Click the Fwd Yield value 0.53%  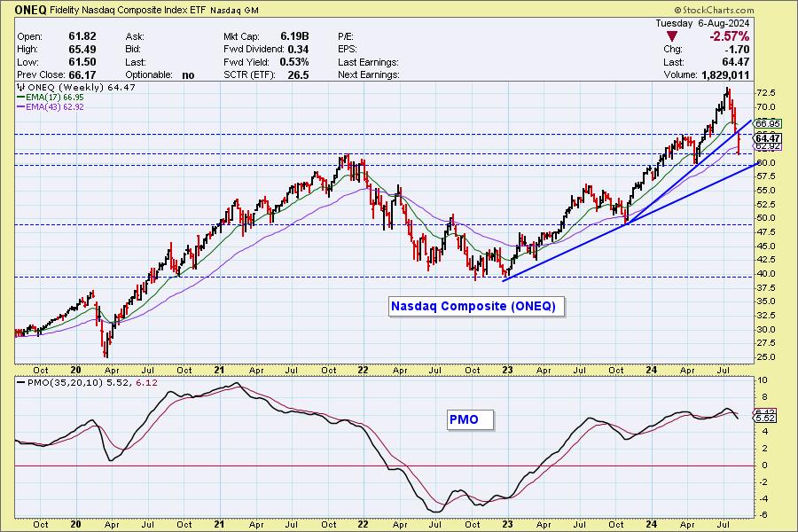[x=294, y=62]
